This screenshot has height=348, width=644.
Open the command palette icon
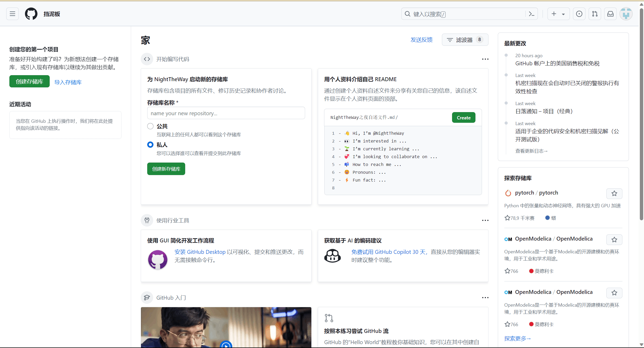[x=532, y=14]
